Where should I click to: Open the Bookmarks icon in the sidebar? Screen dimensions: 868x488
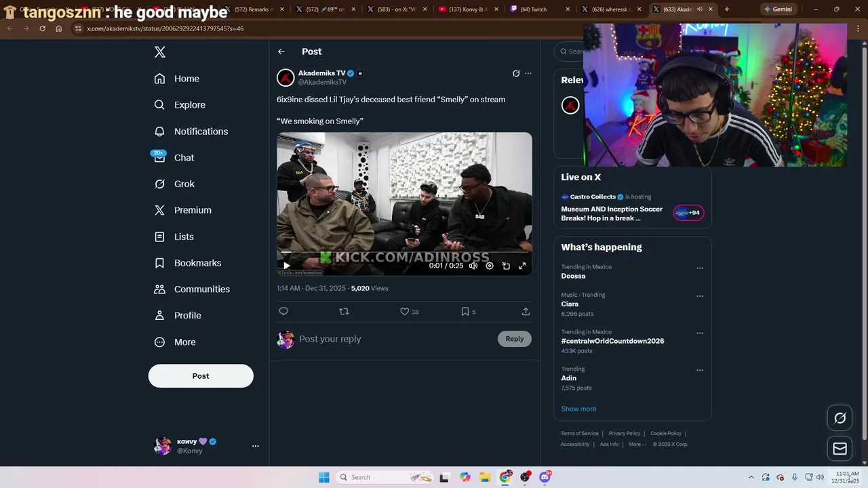[x=159, y=263]
